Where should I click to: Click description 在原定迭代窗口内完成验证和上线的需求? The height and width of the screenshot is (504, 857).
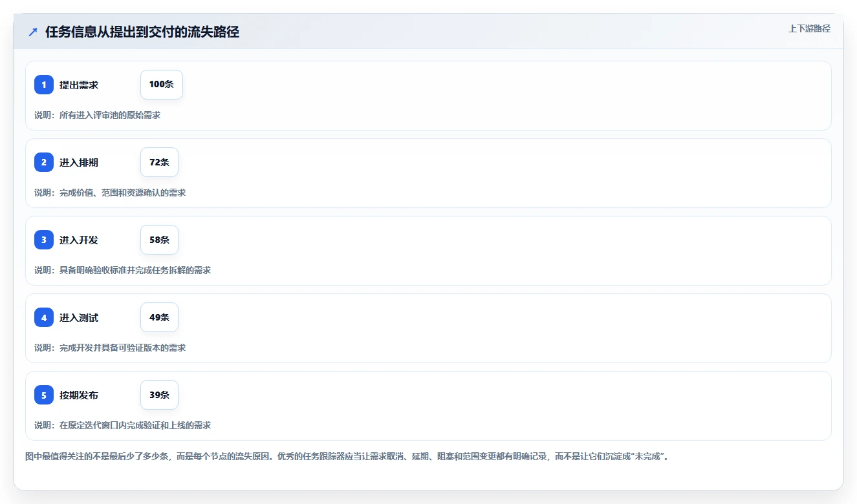tap(135, 425)
